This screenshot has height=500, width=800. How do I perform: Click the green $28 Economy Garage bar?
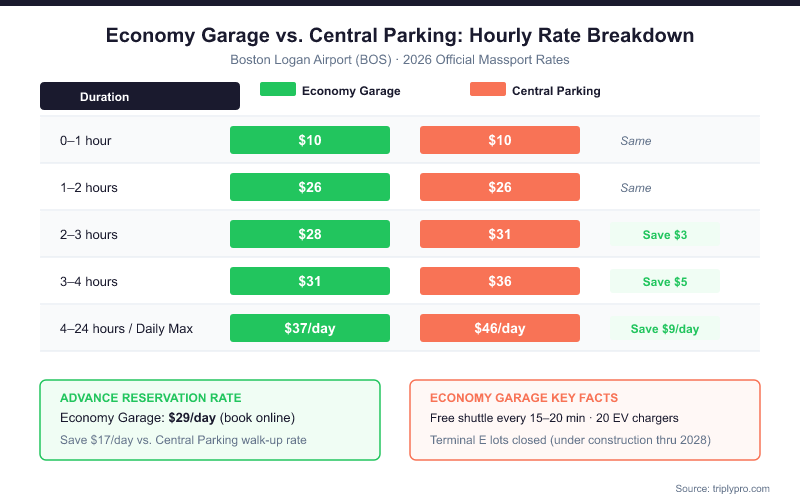(x=310, y=234)
